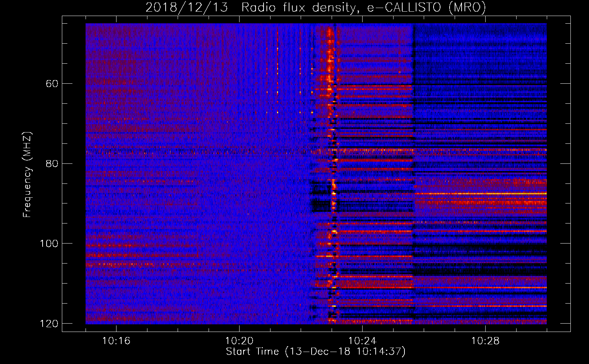The image size is (589, 364).
Task: Click the 100 frequency tick label
Action: 49,244
